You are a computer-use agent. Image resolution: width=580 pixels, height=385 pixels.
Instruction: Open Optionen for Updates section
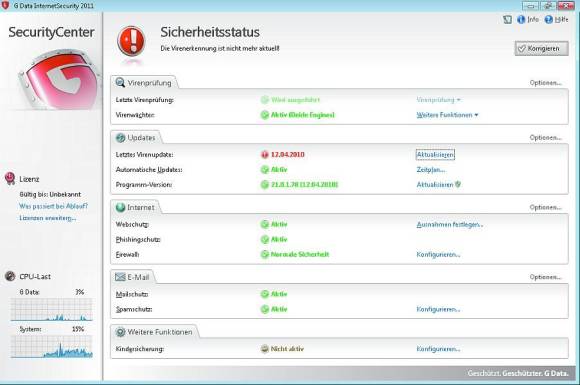pyautogui.click(x=545, y=138)
